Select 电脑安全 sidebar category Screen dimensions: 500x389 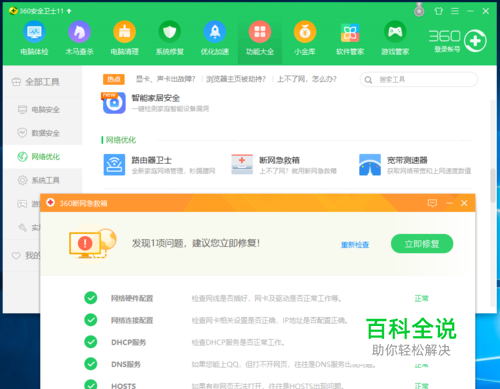[43, 109]
